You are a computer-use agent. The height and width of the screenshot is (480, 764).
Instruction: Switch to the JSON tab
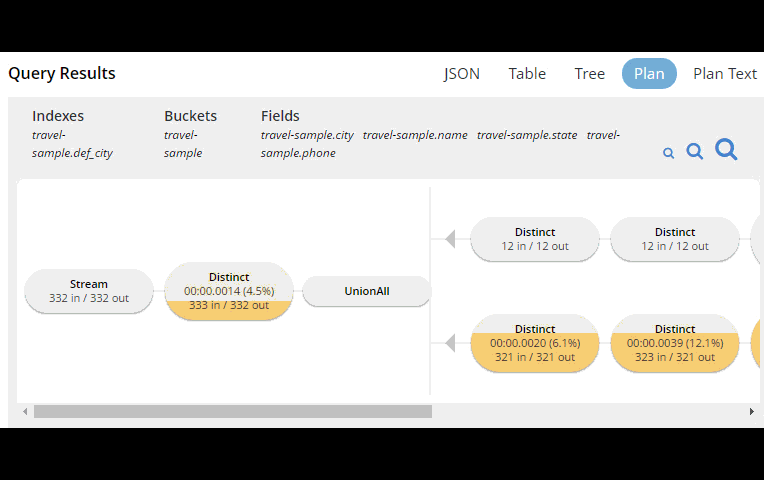(462, 74)
